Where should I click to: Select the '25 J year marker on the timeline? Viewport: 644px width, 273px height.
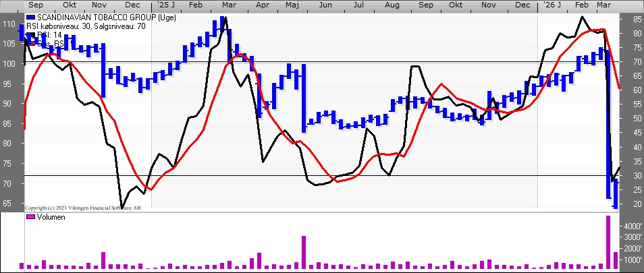tap(165, 5)
